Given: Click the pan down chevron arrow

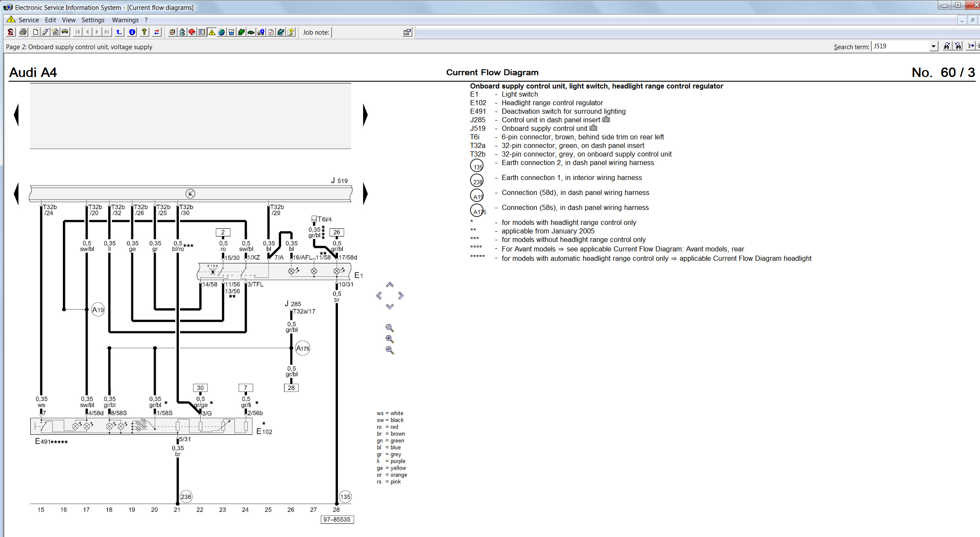Looking at the screenshot, I should (389, 307).
